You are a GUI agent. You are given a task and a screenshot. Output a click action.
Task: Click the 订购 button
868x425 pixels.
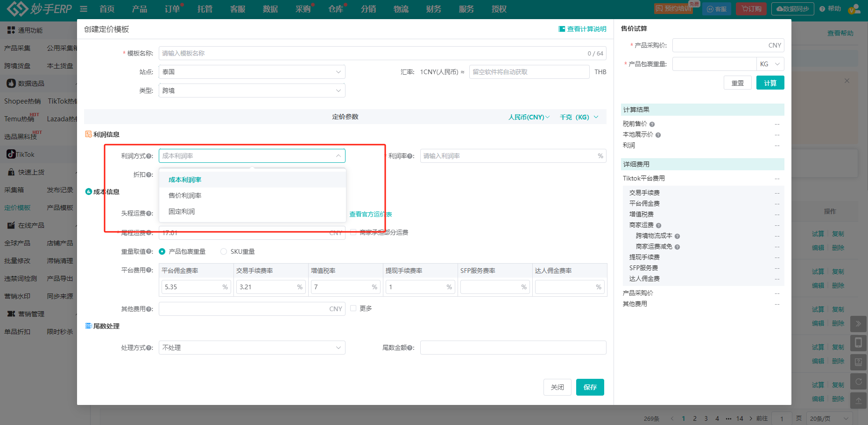[751, 9]
